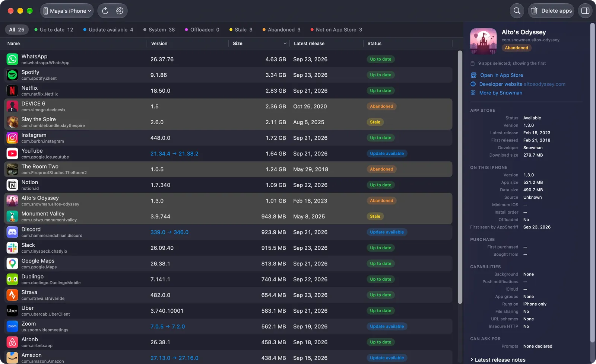Click the Monument Valley app icon

point(12,216)
